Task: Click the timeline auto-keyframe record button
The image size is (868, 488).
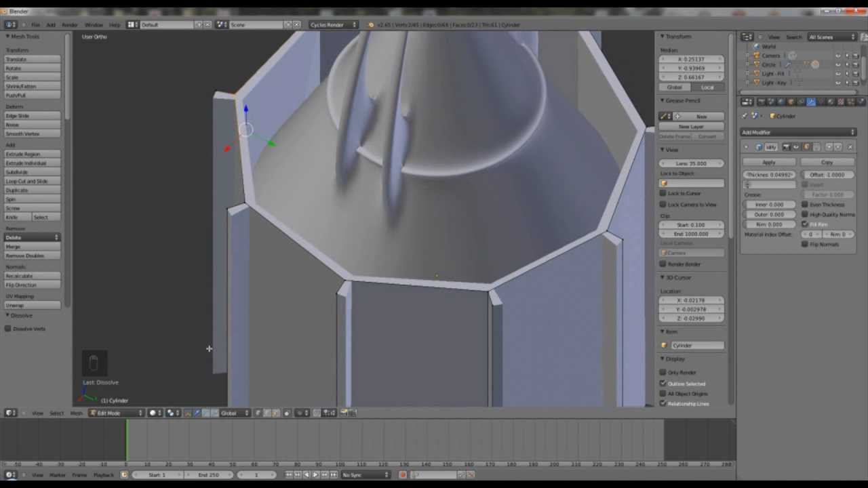Action: [403, 474]
